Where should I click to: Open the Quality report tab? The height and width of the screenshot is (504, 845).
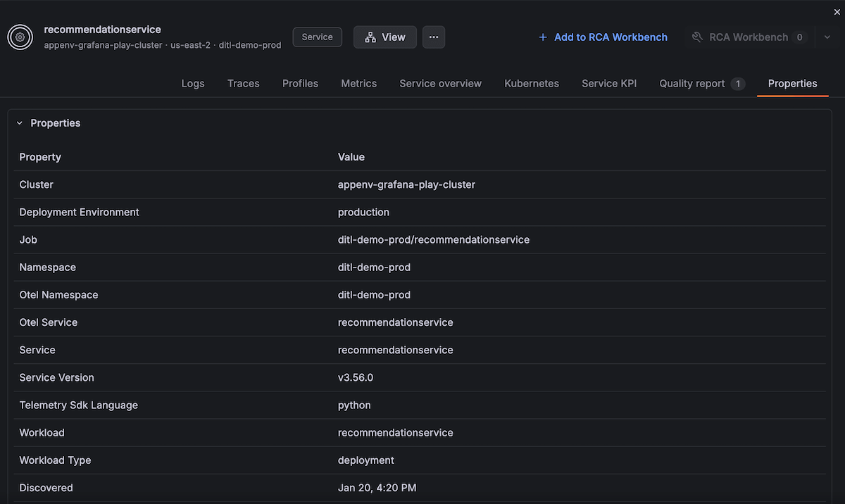(x=692, y=83)
